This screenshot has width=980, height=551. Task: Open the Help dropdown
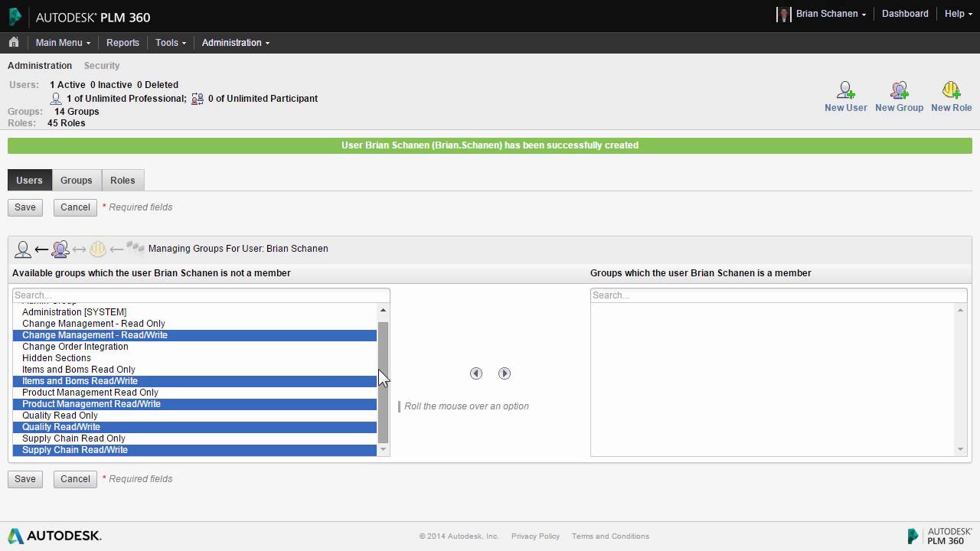(958, 14)
